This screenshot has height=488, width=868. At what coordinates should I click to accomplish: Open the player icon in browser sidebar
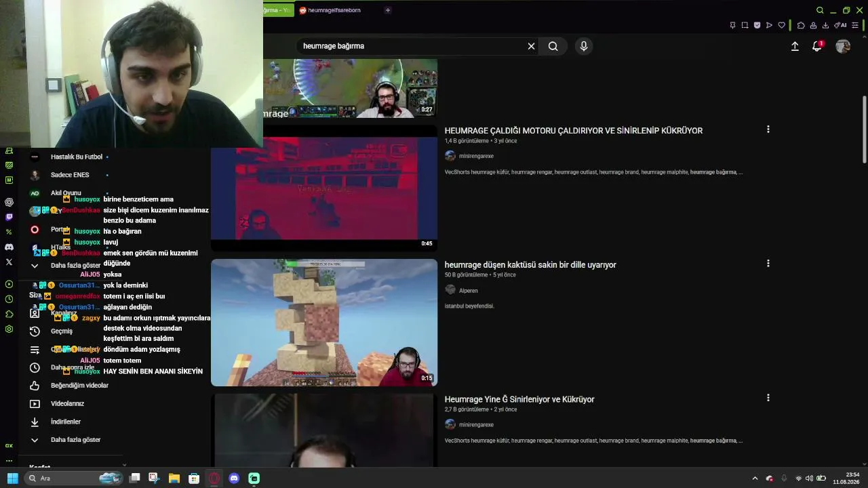tap(9, 284)
